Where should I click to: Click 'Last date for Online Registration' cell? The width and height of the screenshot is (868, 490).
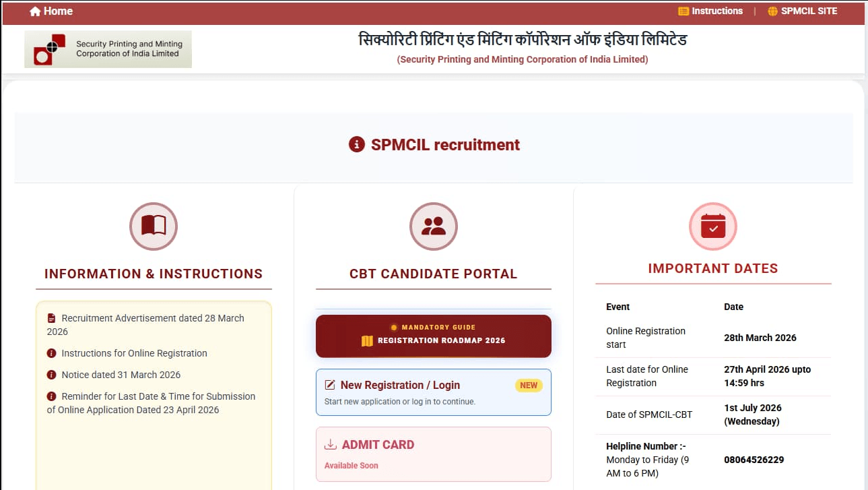tap(647, 376)
